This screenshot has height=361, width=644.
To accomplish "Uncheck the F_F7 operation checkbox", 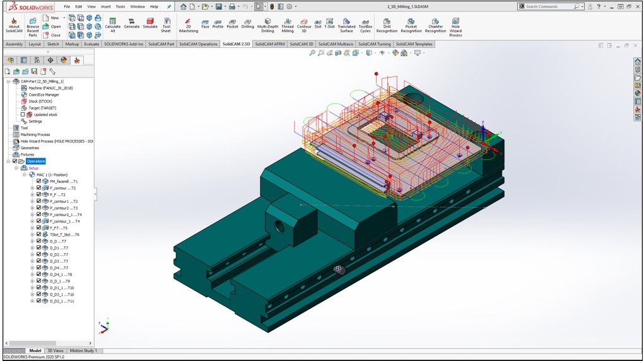I will pyautogui.click(x=38, y=227).
